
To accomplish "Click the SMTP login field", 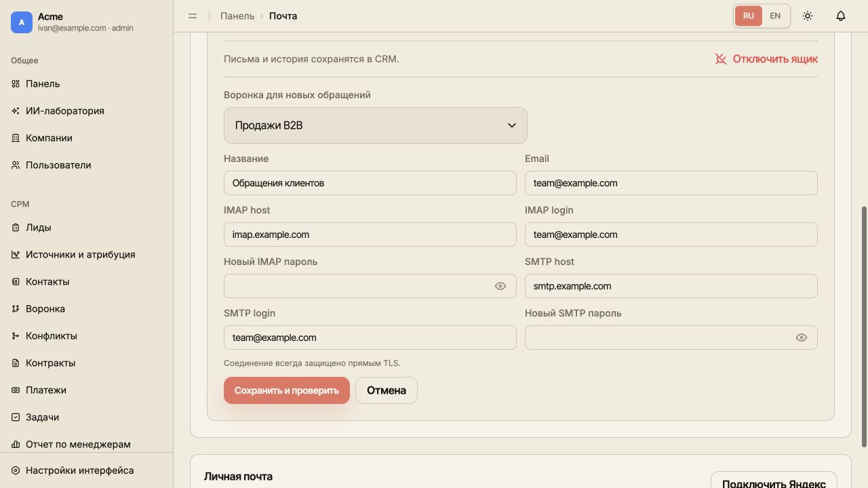I will (370, 338).
